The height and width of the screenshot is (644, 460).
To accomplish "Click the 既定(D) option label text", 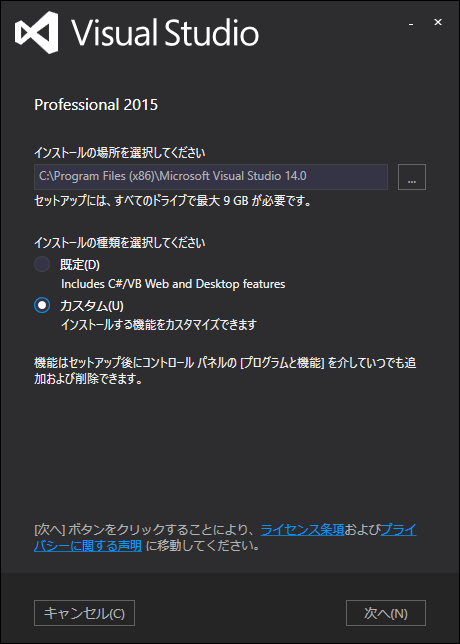I will (x=80, y=265).
